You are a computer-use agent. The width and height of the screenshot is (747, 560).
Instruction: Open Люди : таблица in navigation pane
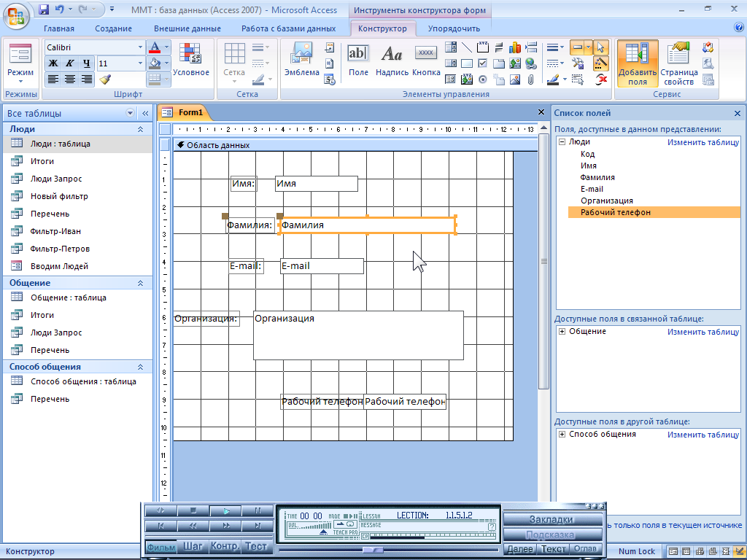click(77, 144)
